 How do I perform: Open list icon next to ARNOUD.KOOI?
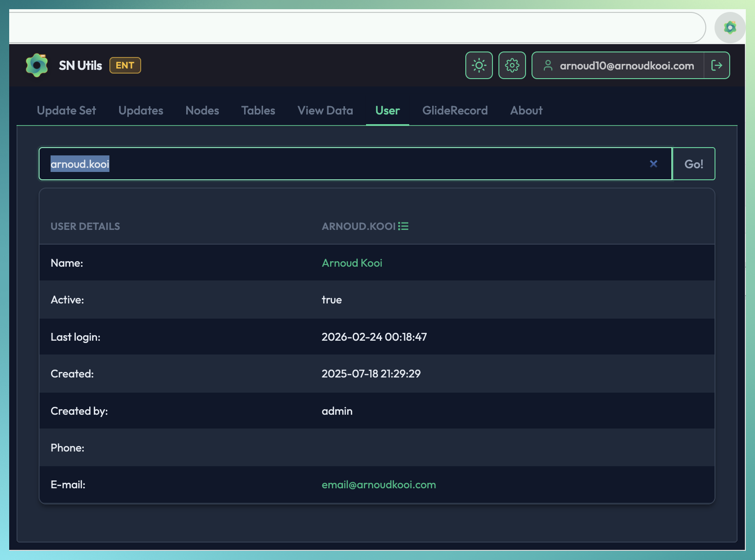(x=403, y=226)
